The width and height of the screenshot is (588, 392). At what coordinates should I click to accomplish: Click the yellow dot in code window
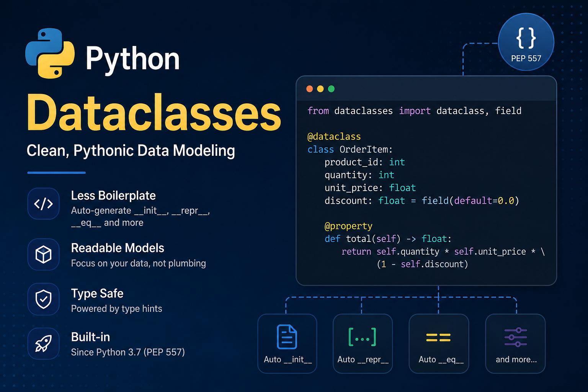[320, 89]
